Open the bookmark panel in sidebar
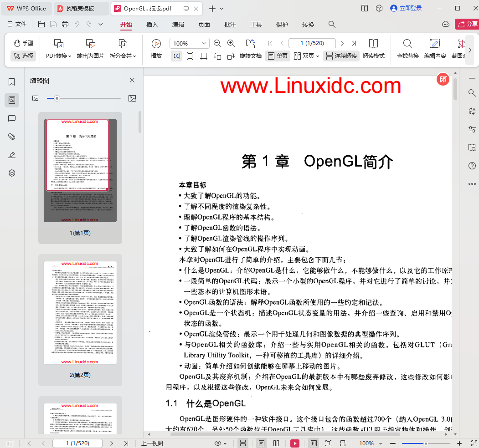Image resolution: width=479 pixels, height=448 pixels. coord(11,82)
